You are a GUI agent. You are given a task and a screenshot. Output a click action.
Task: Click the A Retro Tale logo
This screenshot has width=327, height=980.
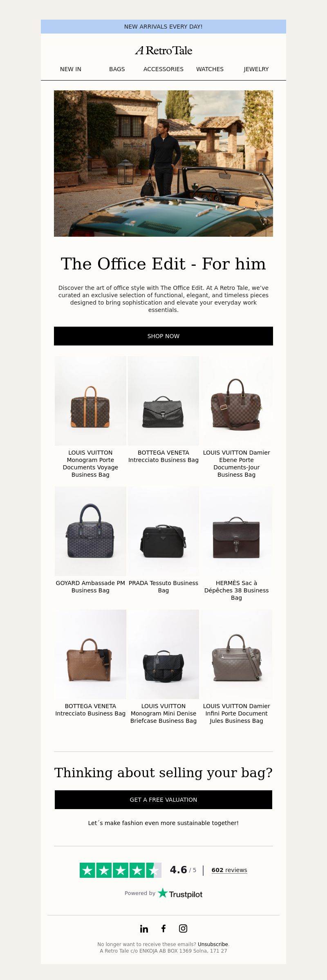163,50
